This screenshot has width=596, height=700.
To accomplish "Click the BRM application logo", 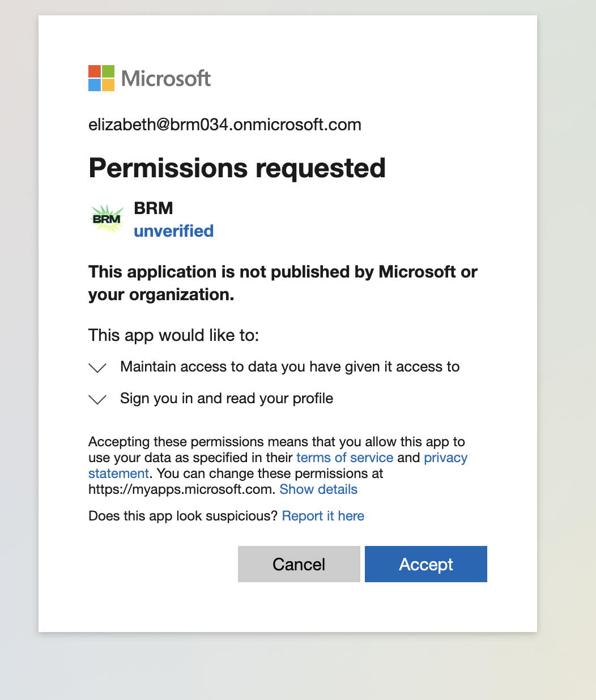I will 107,218.
